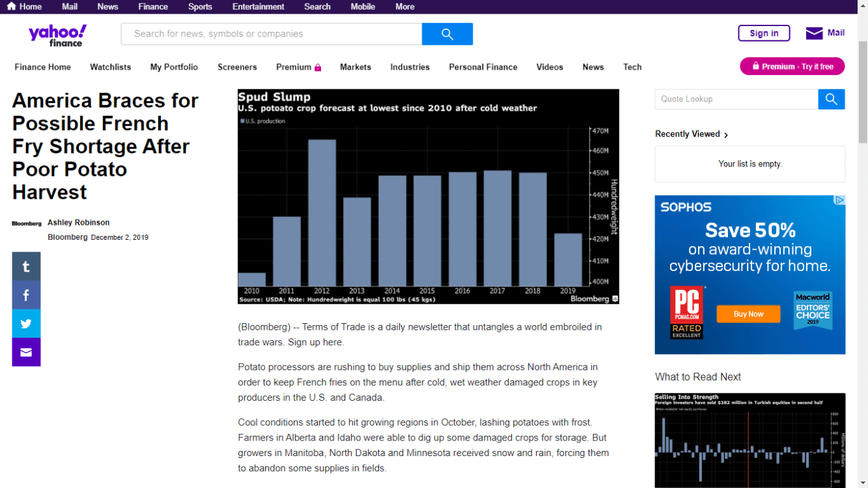Click the December 2, 2019 date
The height and width of the screenshot is (488, 868).
pyautogui.click(x=120, y=238)
